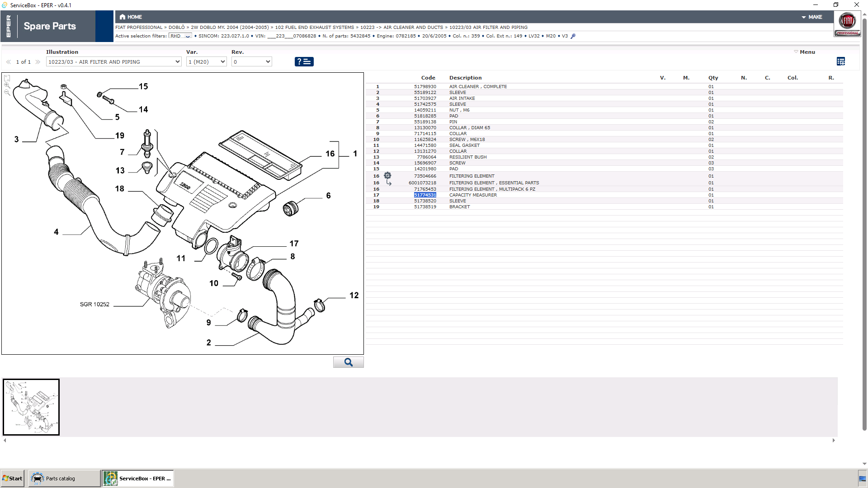
Task: Select the illustration thumbnail
Action: [31, 407]
